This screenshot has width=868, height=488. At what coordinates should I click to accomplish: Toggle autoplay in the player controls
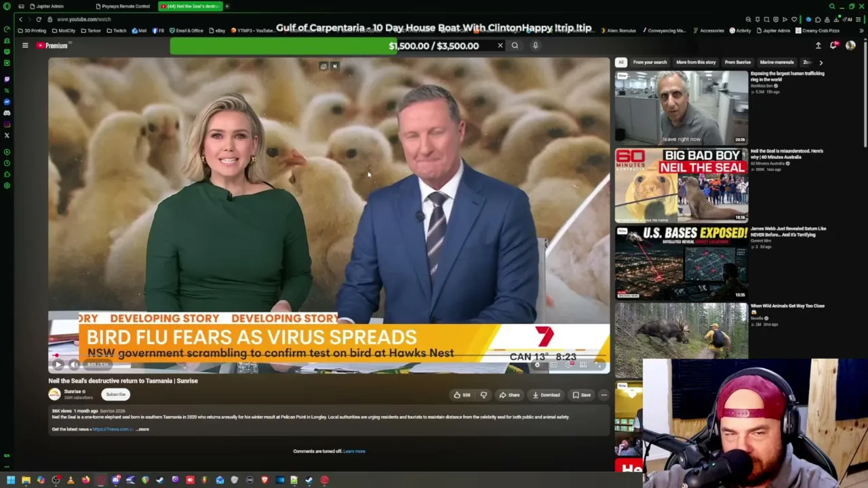[537, 365]
